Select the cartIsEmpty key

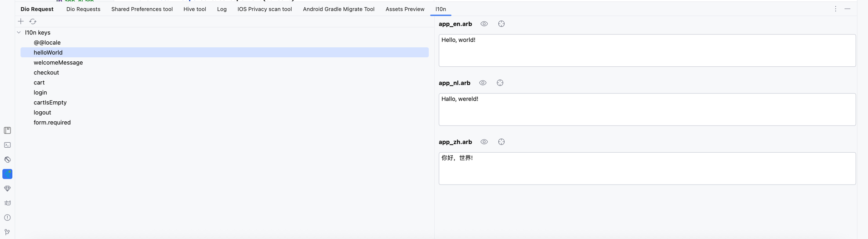coord(50,103)
